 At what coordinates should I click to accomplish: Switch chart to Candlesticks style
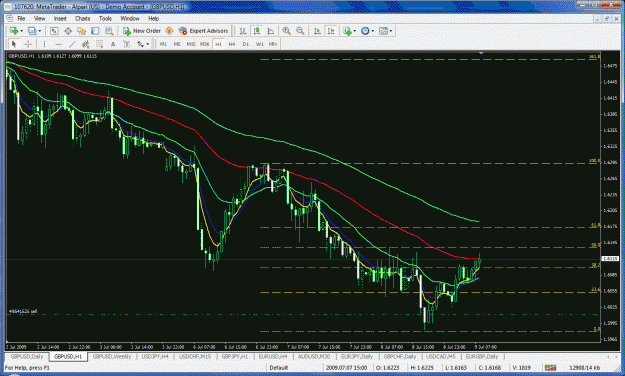tap(257, 31)
